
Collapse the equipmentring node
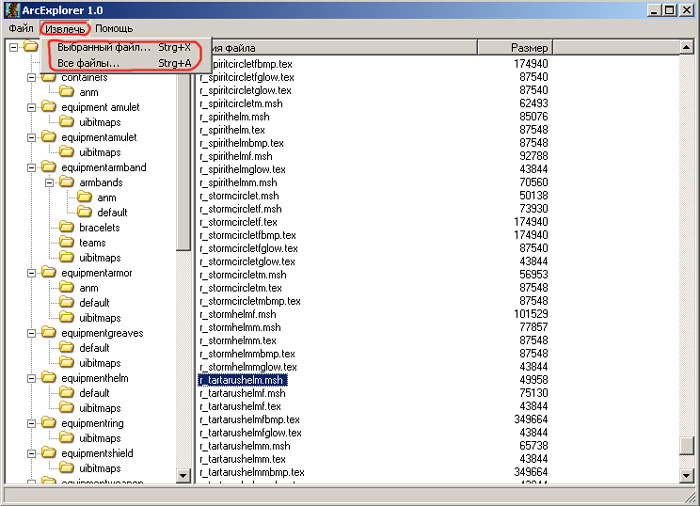coord(31,423)
